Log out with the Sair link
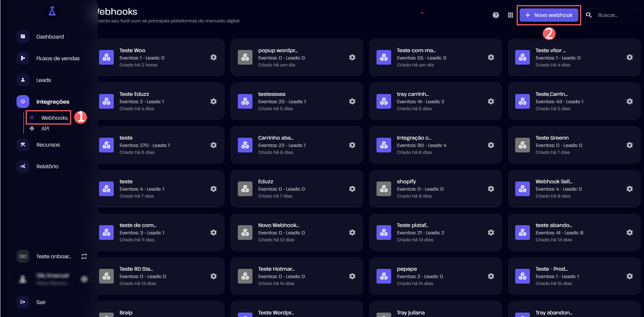The image size is (644, 317). point(41,302)
